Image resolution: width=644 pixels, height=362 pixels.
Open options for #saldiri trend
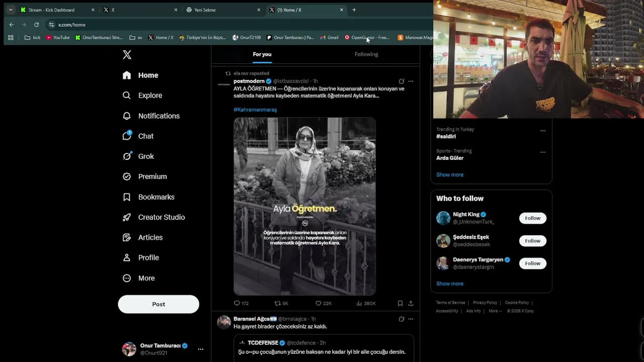pyautogui.click(x=543, y=131)
